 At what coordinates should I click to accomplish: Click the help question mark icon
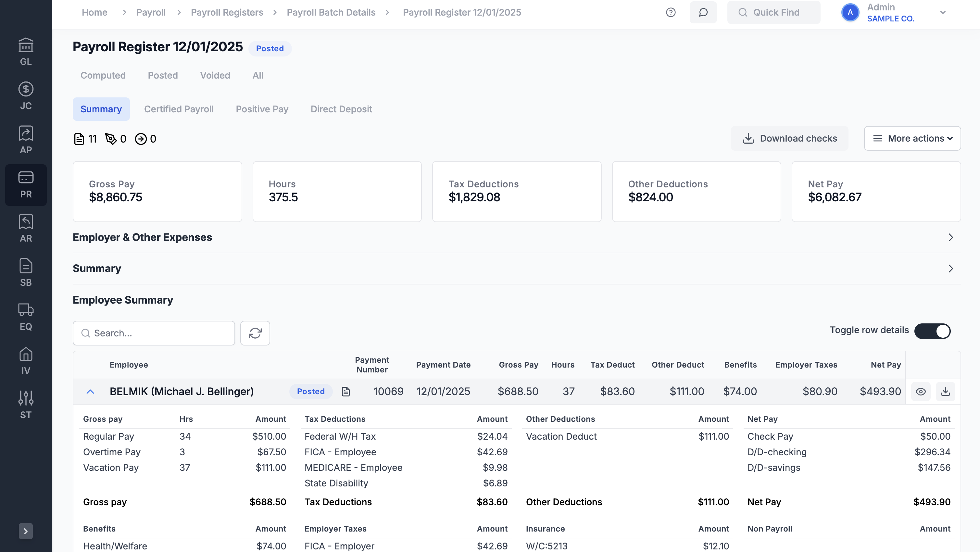671,13
